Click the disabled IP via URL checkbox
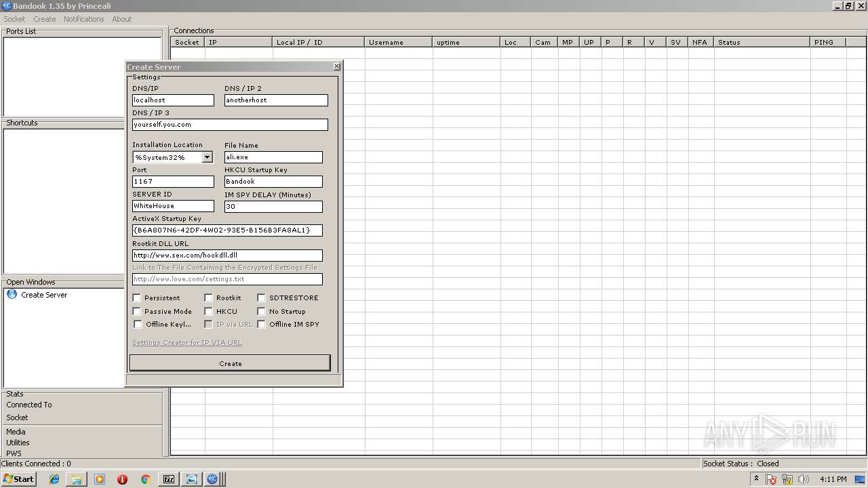868x488 pixels. click(208, 324)
